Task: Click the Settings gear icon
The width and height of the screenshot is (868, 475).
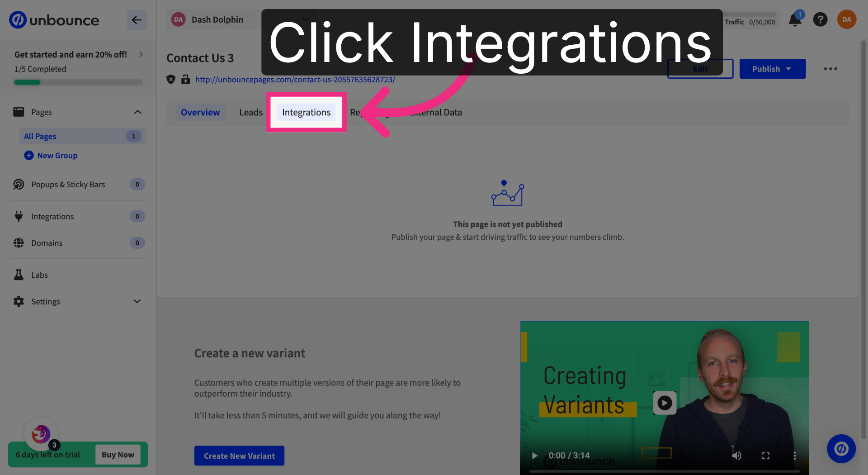Action: (x=19, y=301)
